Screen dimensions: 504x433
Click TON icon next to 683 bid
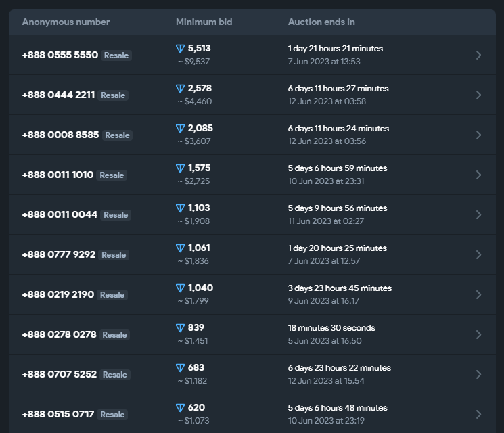(x=181, y=368)
